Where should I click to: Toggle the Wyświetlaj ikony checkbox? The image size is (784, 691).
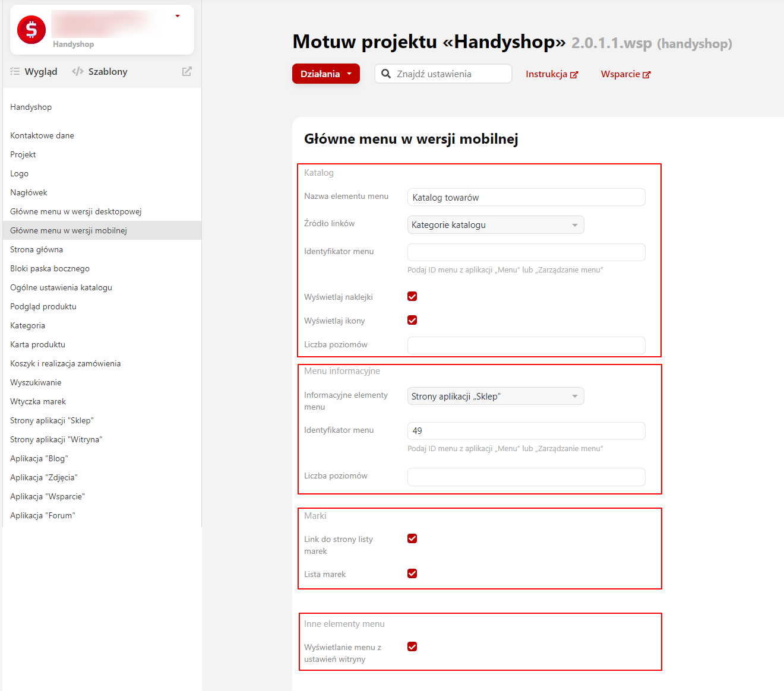pos(412,320)
